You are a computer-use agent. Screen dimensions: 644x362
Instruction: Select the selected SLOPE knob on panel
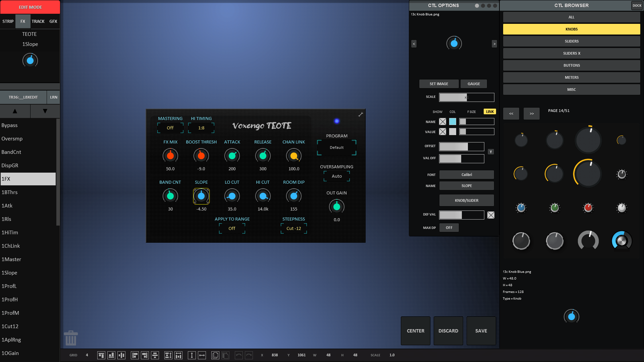click(201, 196)
